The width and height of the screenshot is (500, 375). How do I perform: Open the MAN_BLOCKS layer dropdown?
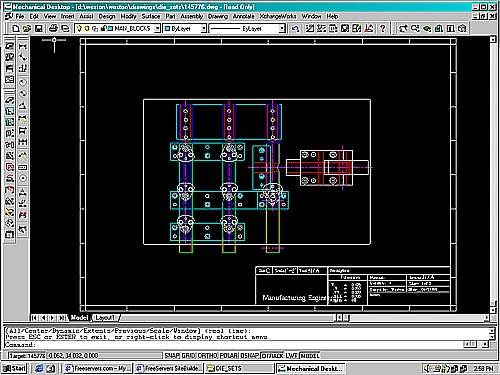[157, 29]
